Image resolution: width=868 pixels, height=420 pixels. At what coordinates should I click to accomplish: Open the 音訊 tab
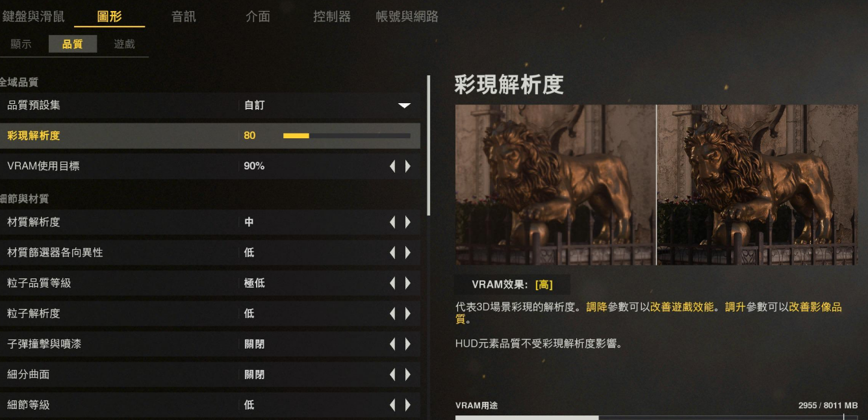(184, 17)
